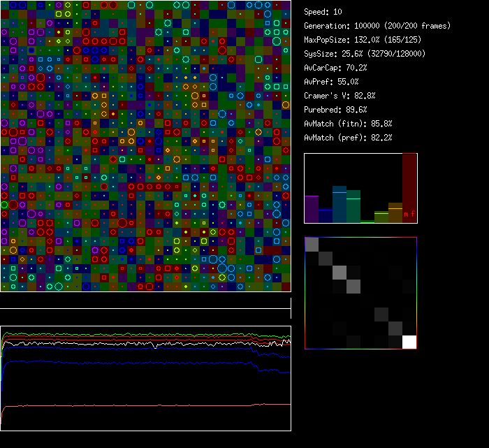
Task: Select the top-left grey matrix cell
Action: point(312,244)
